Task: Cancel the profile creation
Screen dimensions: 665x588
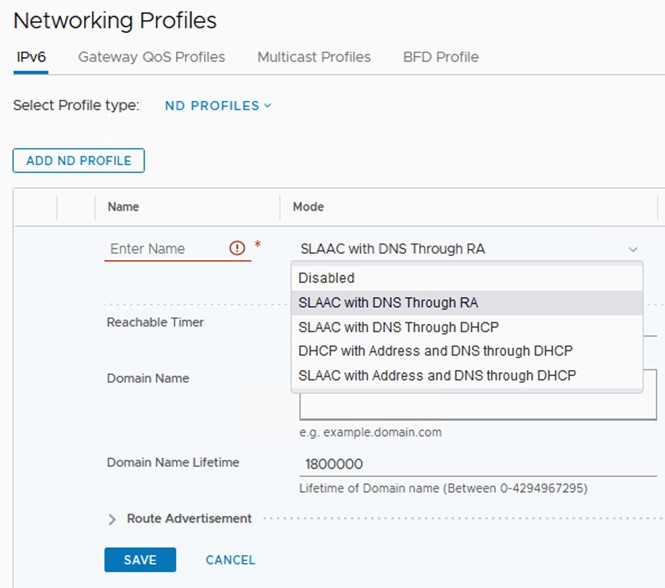Action: [230, 560]
